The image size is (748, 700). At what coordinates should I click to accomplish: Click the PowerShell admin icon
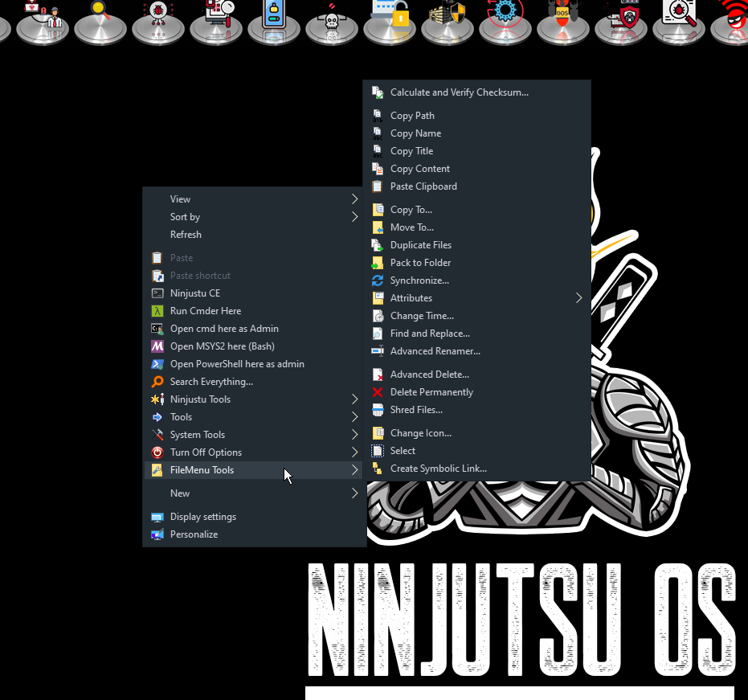pyautogui.click(x=157, y=363)
